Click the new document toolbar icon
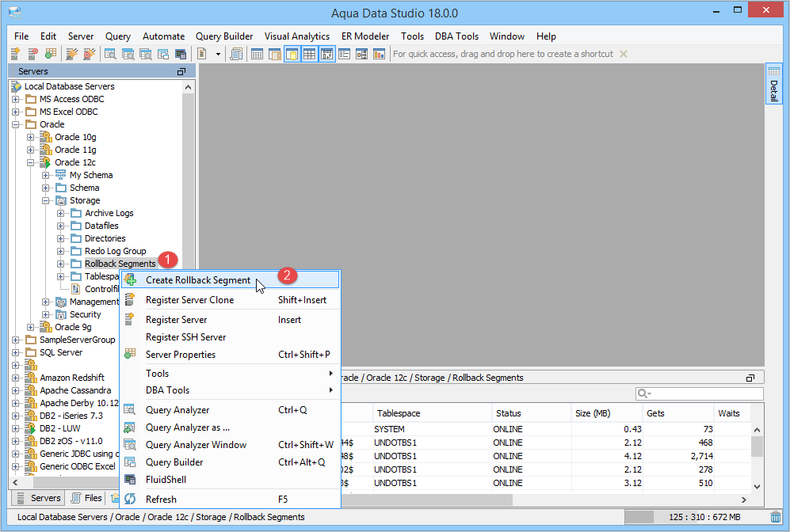This screenshot has height=532, width=790. click(x=202, y=54)
